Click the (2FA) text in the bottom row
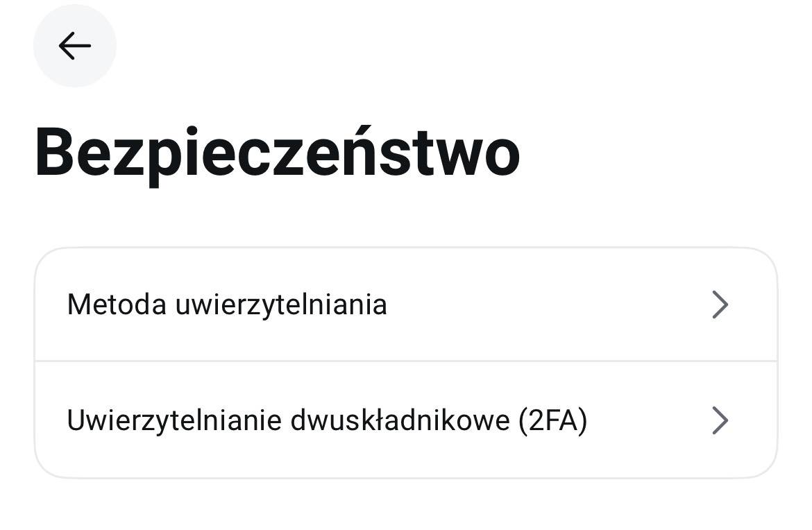This screenshot has width=812, height=530. [553, 421]
